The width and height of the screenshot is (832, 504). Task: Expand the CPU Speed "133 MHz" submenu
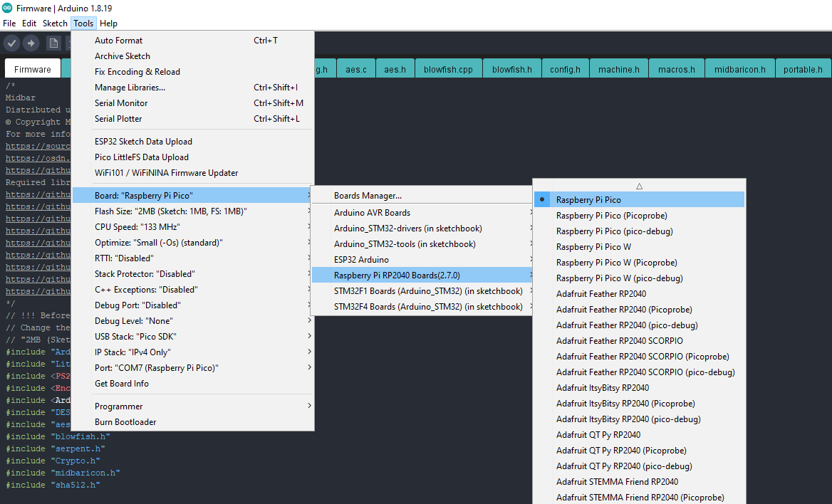click(193, 227)
